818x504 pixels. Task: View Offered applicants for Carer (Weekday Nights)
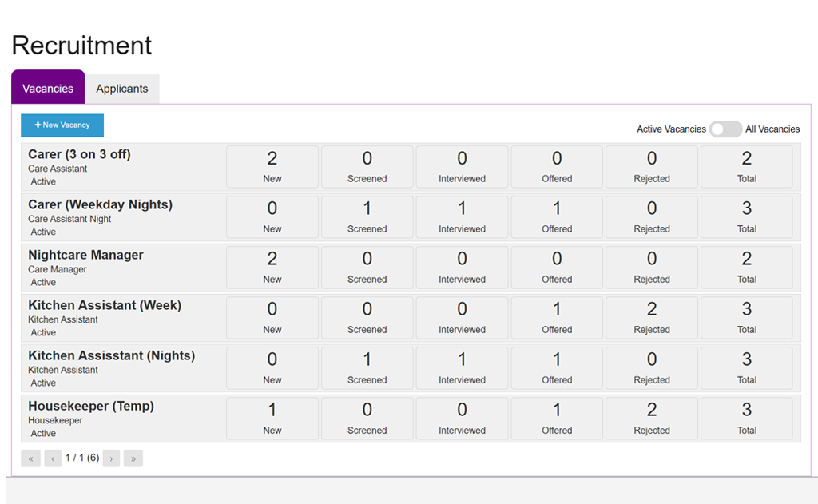tap(557, 217)
